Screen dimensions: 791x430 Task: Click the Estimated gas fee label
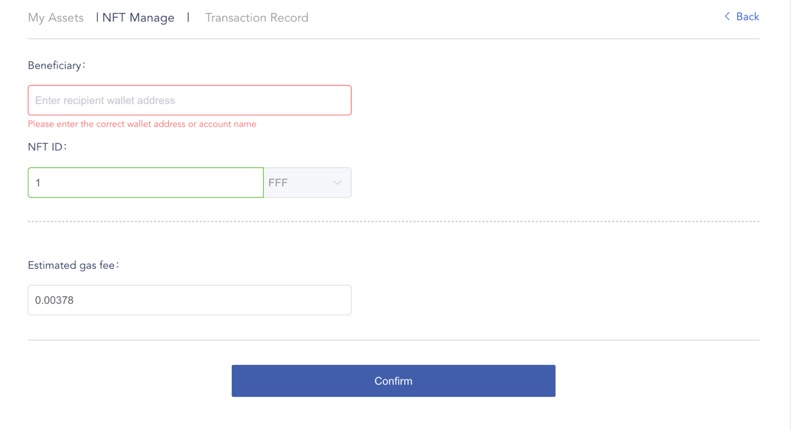coord(73,265)
